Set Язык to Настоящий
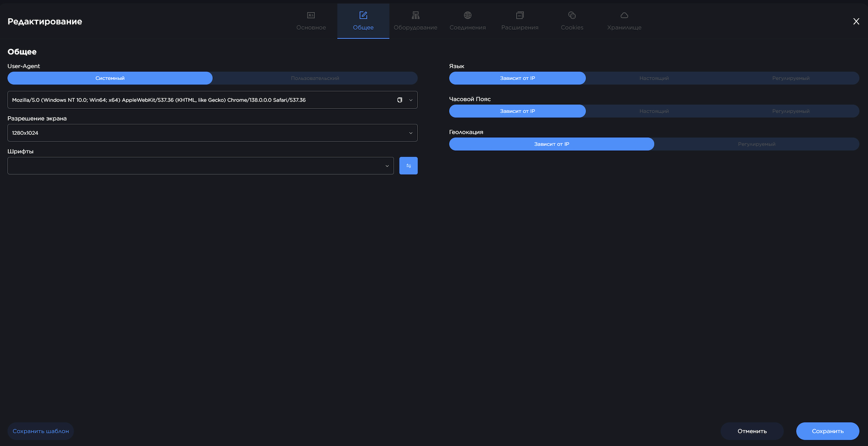 [x=654, y=78]
